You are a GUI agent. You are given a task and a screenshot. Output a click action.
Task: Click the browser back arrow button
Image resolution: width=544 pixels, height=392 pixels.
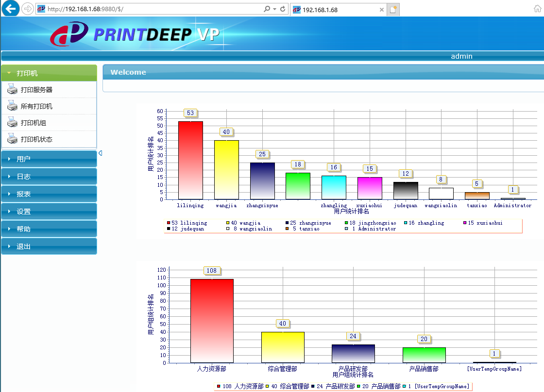pos(10,8)
